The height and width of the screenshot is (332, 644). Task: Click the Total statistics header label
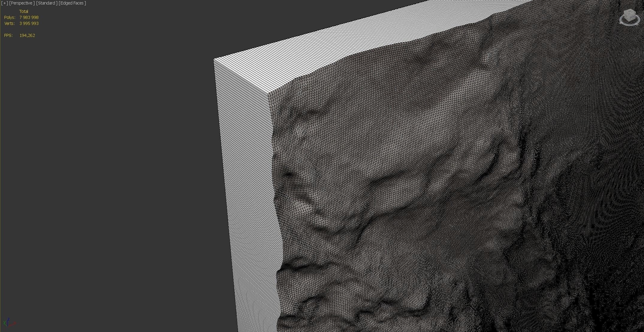pos(24,11)
